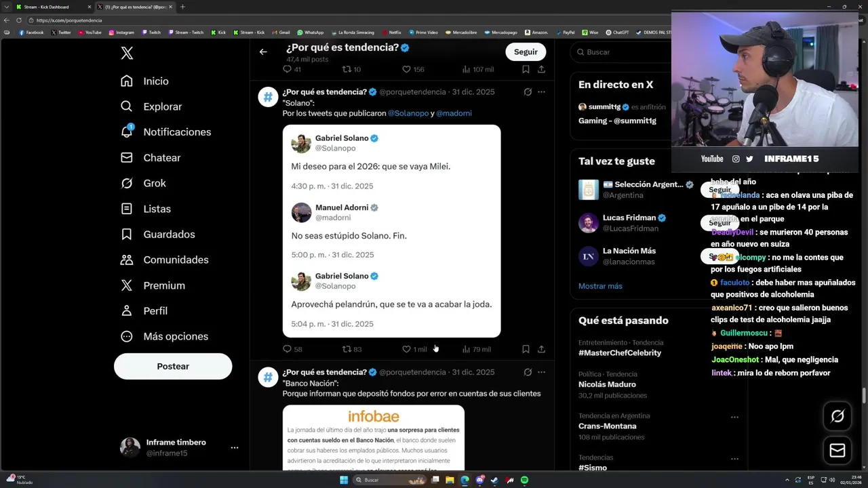The image size is (868, 488).
Task: Open the #MasterChefCelebrity trend
Action: pos(620,353)
